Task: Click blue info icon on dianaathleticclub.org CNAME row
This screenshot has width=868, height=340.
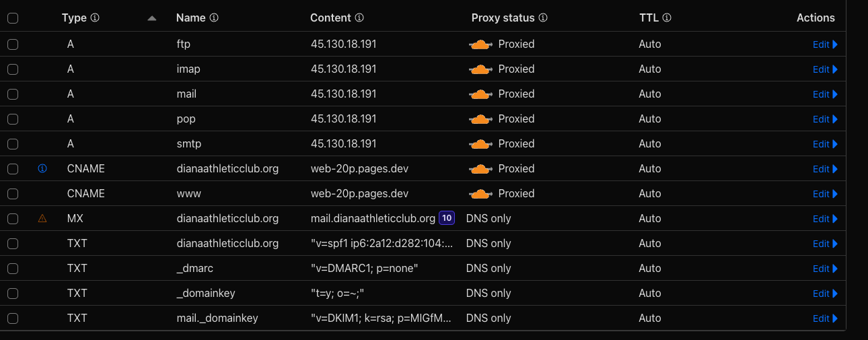Action: [42, 168]
